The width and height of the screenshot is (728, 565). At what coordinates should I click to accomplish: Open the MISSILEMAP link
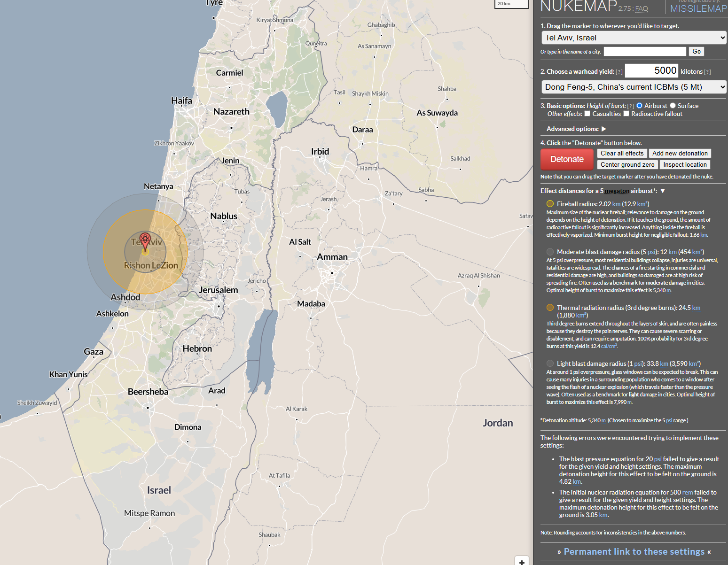click(x=698, y=8)
